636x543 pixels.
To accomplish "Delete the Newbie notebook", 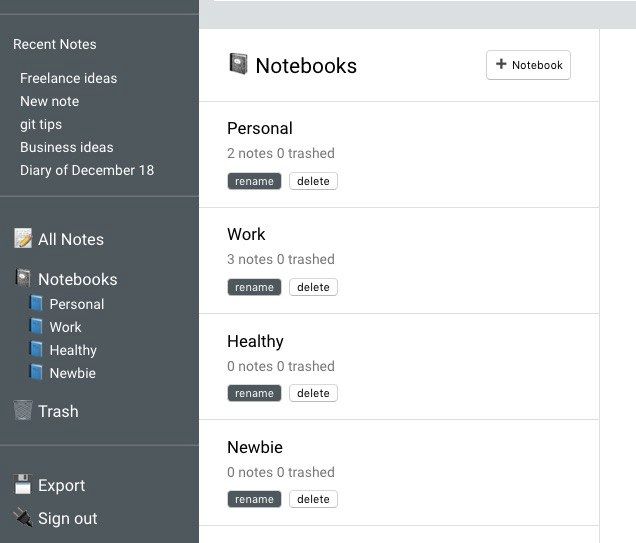I will 313,499.
